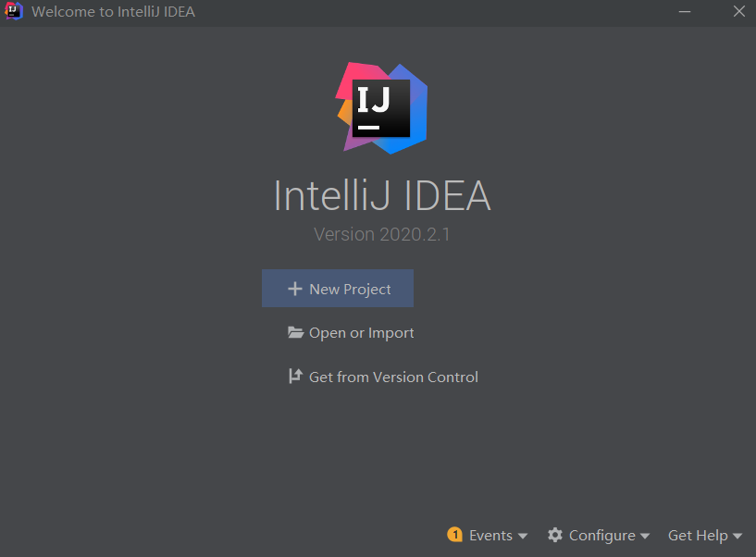The image size is (756, 557).
Task: Click the orange Events notification badge
Action: 454,535
